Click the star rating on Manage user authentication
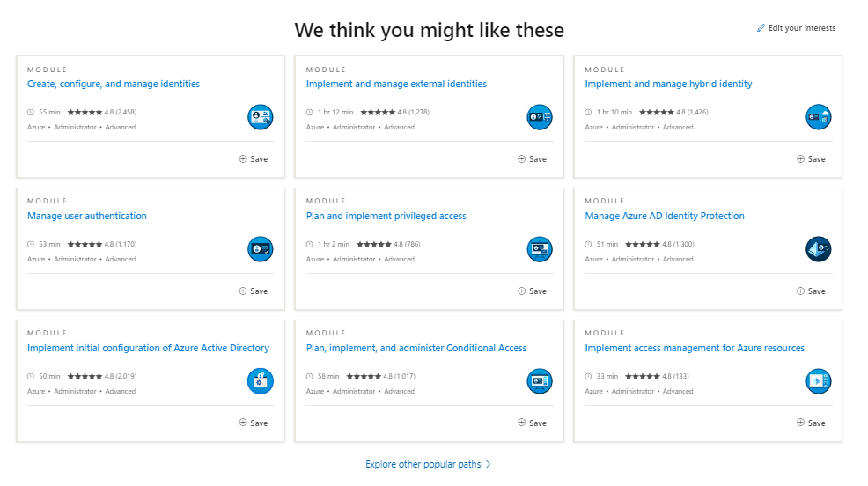The width and height of the screenshot is (868, 486). [x=85, y=244]
